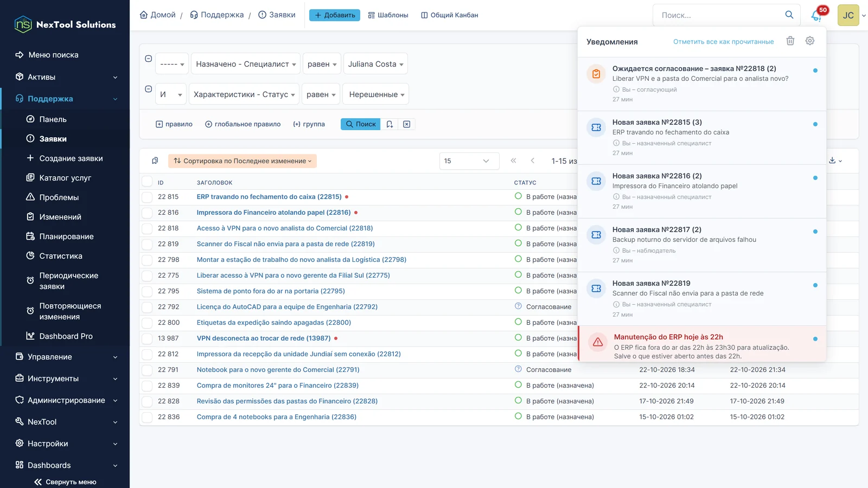Open the notifications bell icon
This screenshot has height=488, width=868.
click(x=816, y=15)
